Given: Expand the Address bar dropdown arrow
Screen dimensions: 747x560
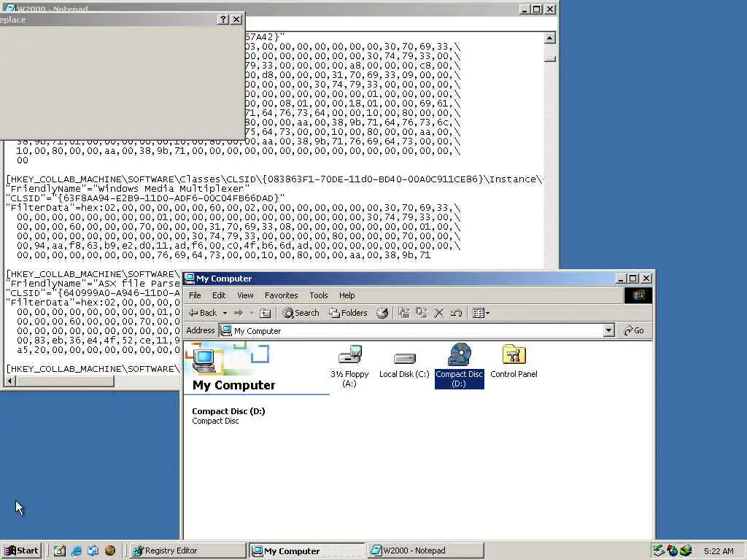Looking at the screenshot, I should pyautogui.click(x=608, y=330).
